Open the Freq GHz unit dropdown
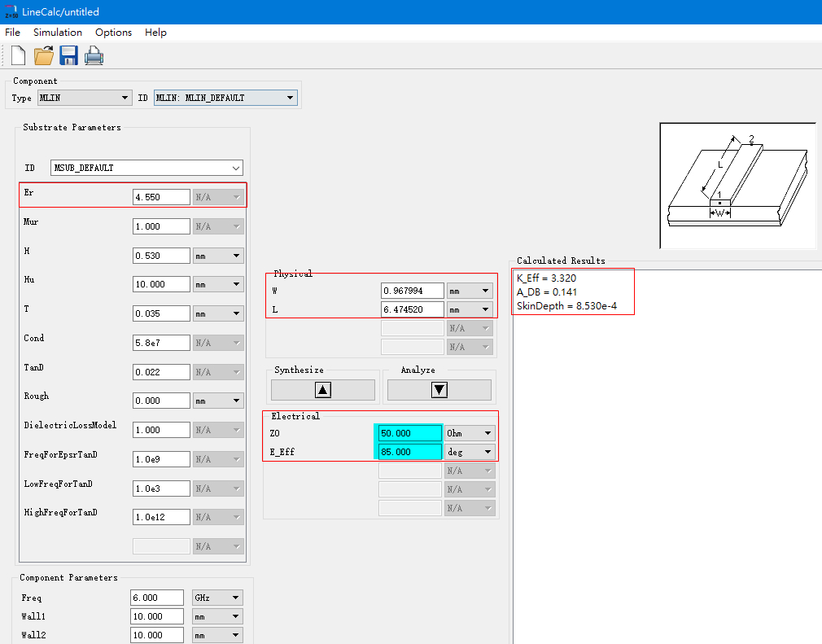 [x=217, y=598]
